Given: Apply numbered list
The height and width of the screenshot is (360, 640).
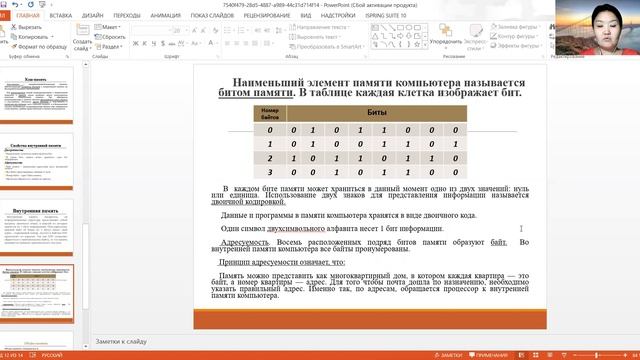Looking at the screenshot, I should coord(242,31).
